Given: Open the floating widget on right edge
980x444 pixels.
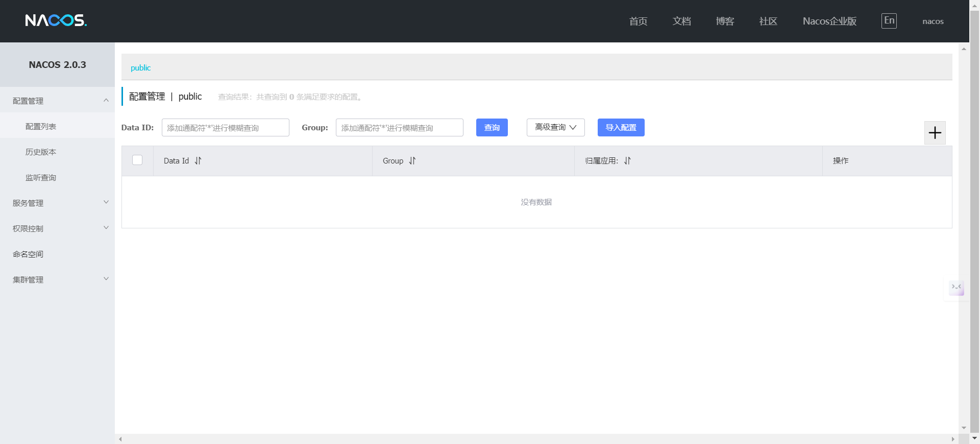Looking at the screenshot, I should pyautogui.click(x=956, y=288).
